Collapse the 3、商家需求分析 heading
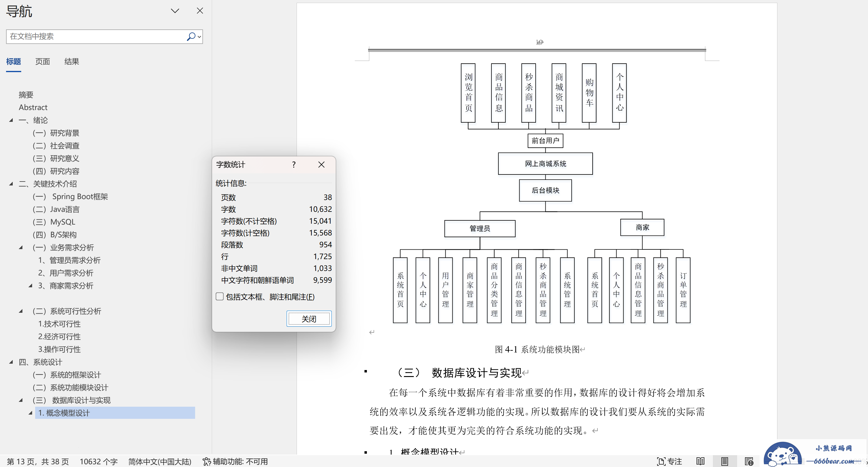Image resolution: width=868 pixels, height=467 pixels. pyautogui.click(x=30, y=285)
